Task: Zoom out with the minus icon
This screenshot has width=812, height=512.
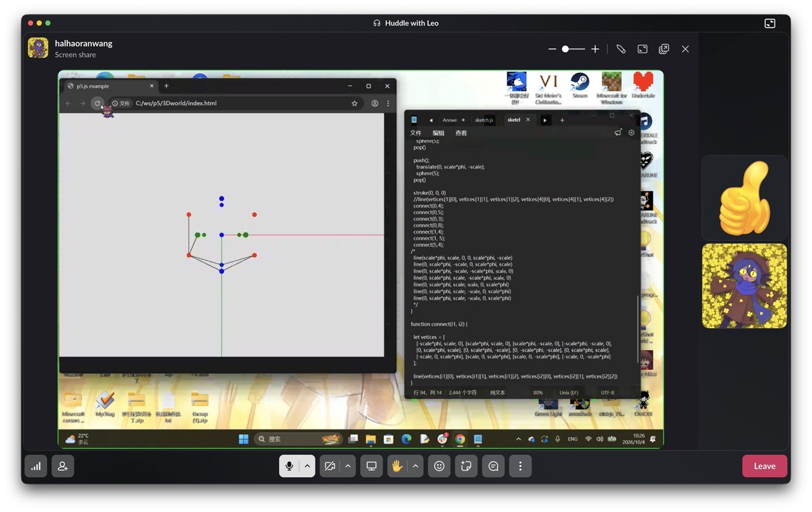Action: coord(552,49)
